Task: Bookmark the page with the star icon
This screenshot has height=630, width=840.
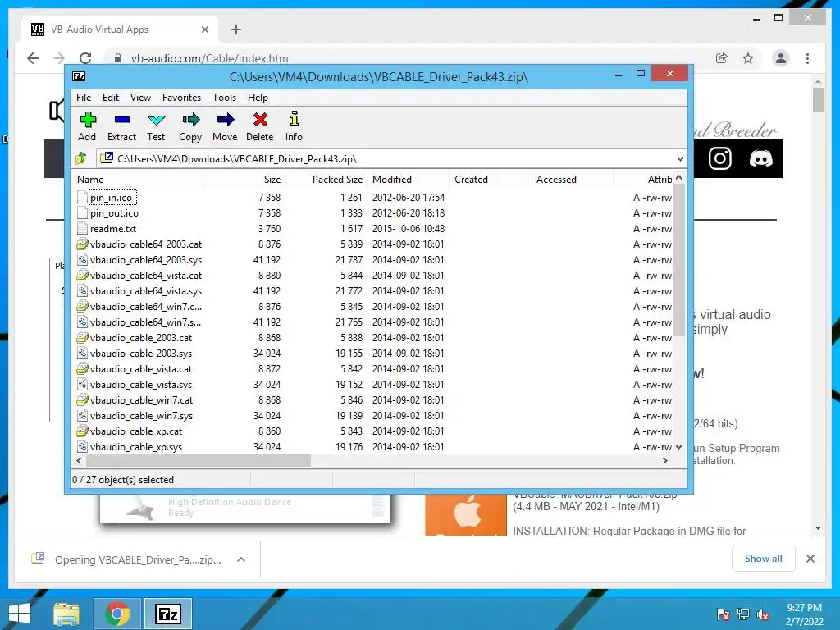Action: pyautogui.click(x=748, y=58)
